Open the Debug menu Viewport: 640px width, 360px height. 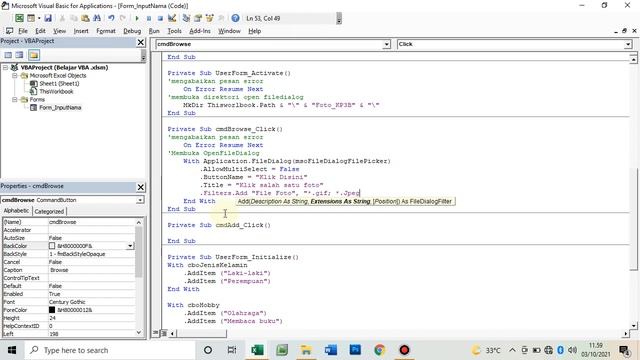(132, 31)
